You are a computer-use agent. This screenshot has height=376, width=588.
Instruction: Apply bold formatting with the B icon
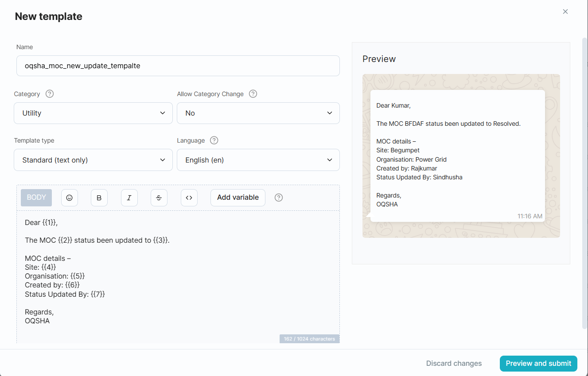tap(99, 198)
